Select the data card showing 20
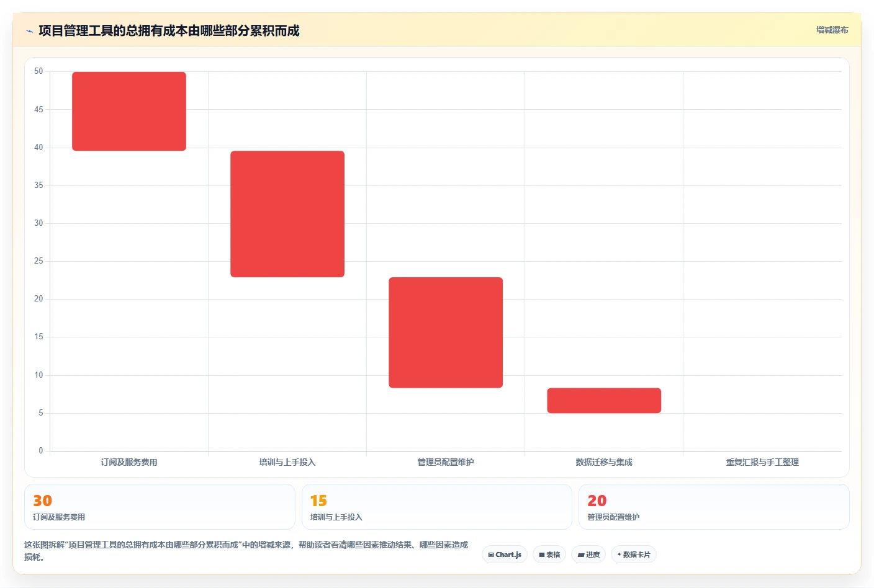Screen dimensions: 874x588 (x=714, y=507)
